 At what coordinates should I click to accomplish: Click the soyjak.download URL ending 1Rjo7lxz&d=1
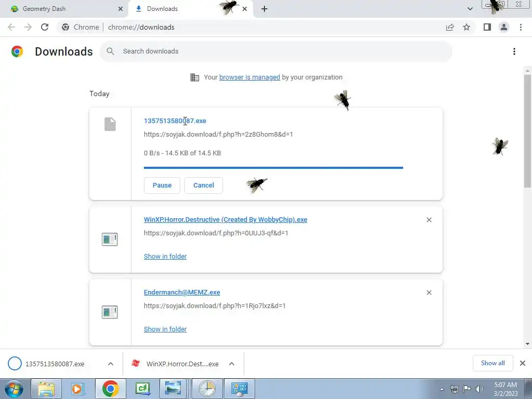tap(215, 305)
